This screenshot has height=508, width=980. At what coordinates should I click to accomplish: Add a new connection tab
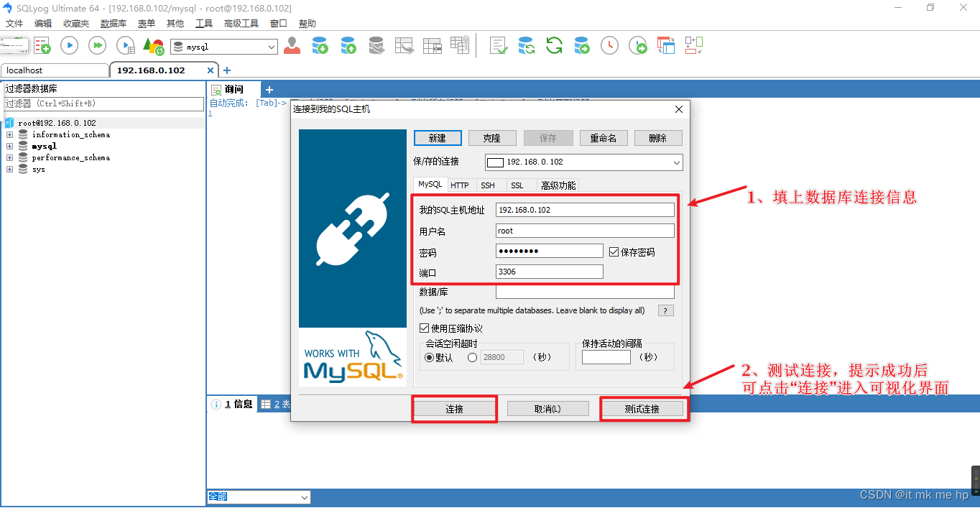(x=227, y=70)
